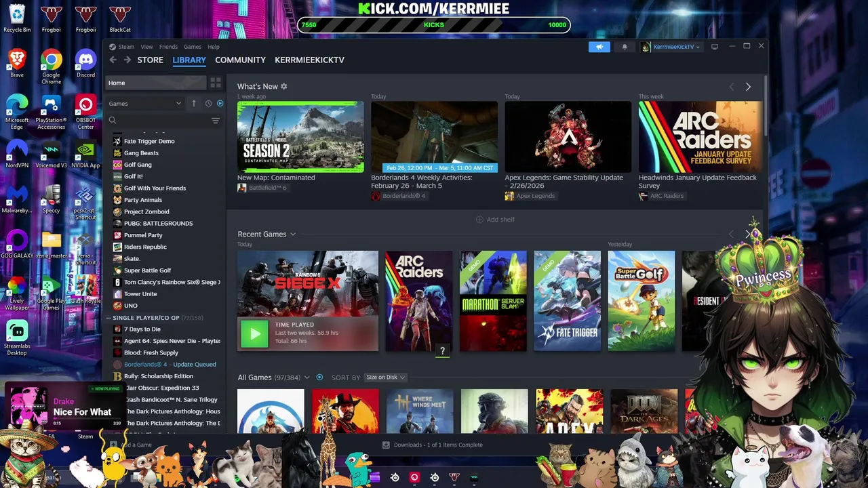The height and width of the screenshot is (488, 868).
Task: Switch to Big Picture mode icon
Action: pyautogui.click(x=714, y=47)
